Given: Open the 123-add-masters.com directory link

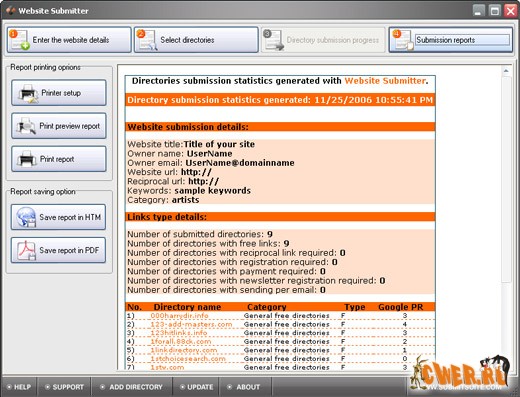Looking at the screenshot, I should click(191, 324).
